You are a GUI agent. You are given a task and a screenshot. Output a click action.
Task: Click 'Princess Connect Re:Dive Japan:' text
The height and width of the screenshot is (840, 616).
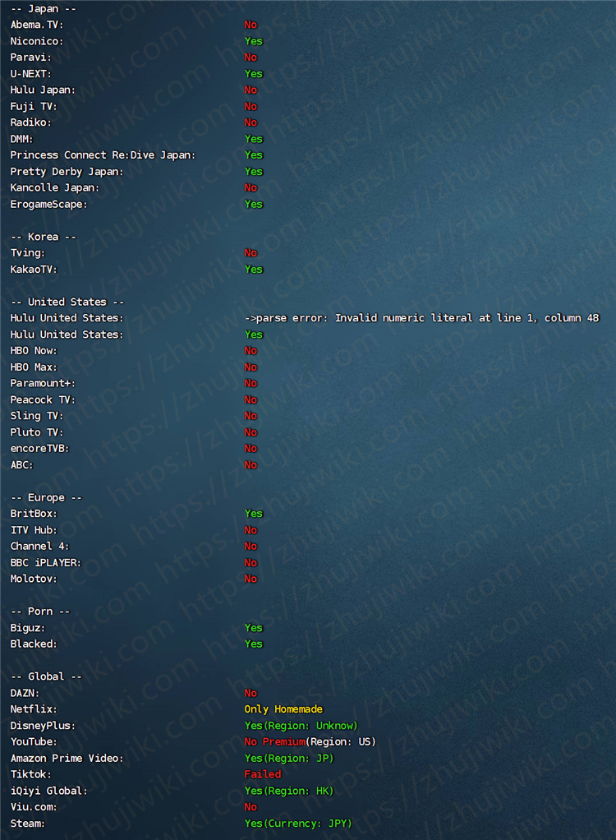[103, 155]
